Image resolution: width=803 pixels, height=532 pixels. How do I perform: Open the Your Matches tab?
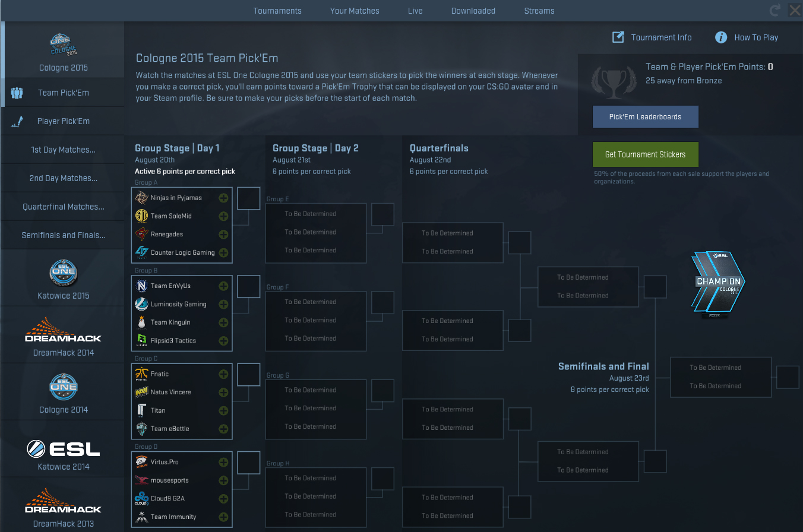355,11
